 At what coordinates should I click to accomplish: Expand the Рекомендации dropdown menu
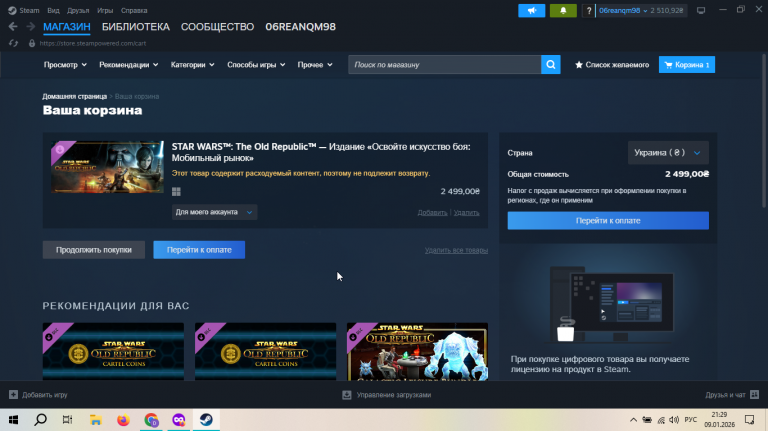(x=128, y=65)
